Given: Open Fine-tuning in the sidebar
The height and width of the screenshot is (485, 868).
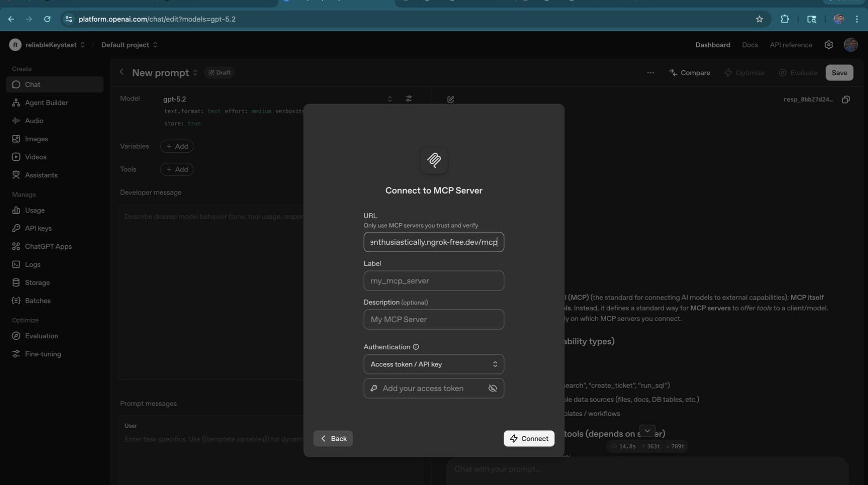Looking at the screenshot, I should point(55,354).
